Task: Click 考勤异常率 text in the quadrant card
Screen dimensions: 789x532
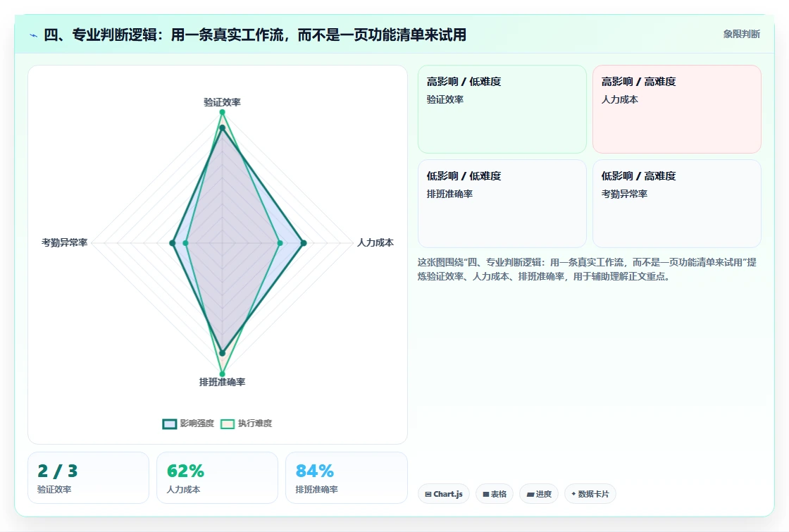Action: click(624, 194)
